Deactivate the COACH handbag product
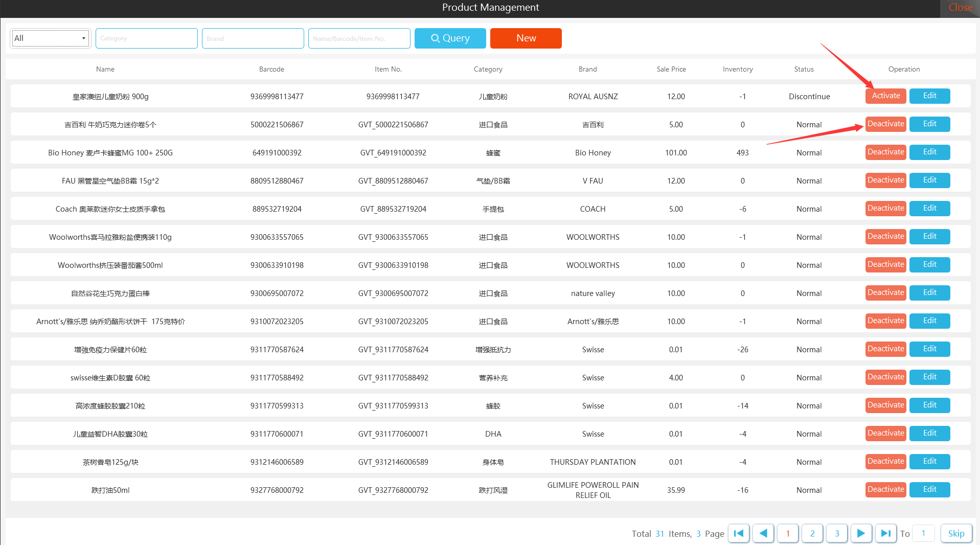Screen dimensions: 980x545 coord(885,209)
